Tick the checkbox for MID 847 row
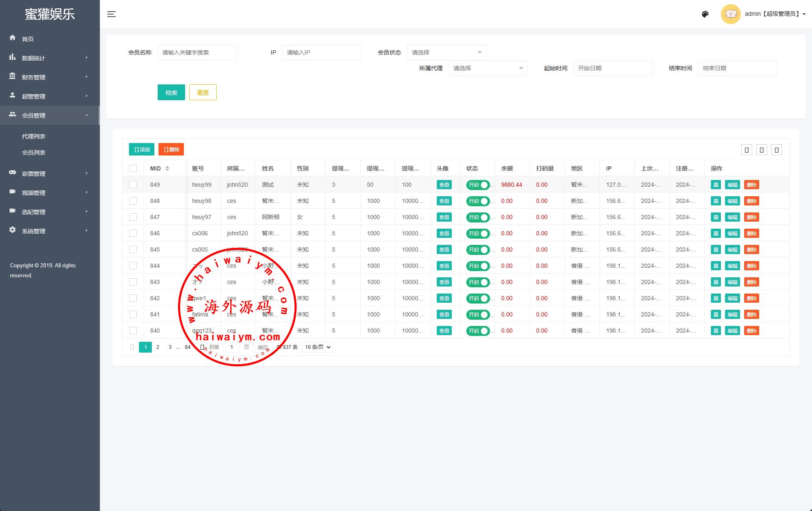The height and width of the screenshot is (511, 812). tap(133, 217)
